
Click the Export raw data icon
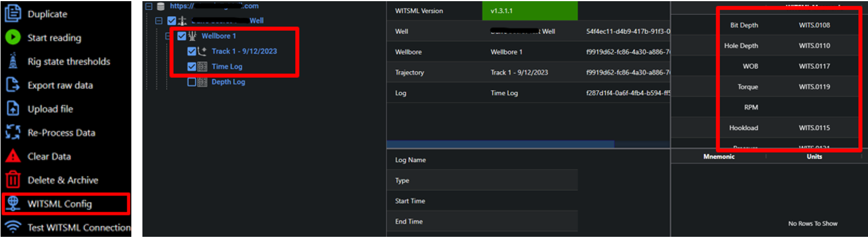coord(13,85)
